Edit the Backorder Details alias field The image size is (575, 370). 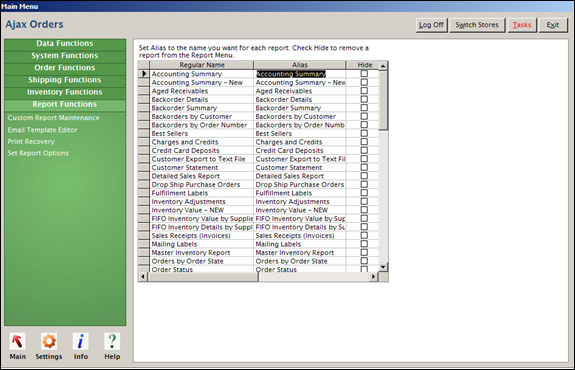tap(300, 99)
